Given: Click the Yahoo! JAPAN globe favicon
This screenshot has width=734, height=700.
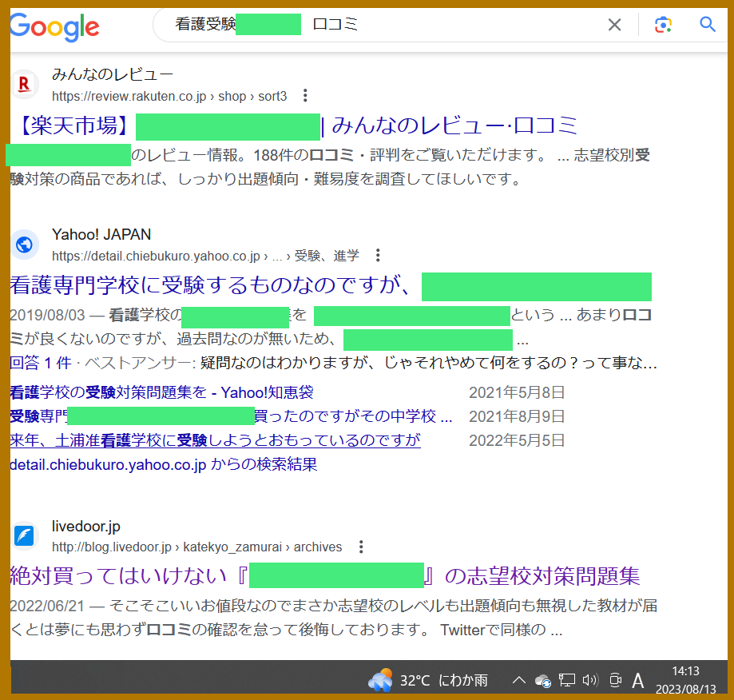Looking at the screenshot, I should pos(24,244).
